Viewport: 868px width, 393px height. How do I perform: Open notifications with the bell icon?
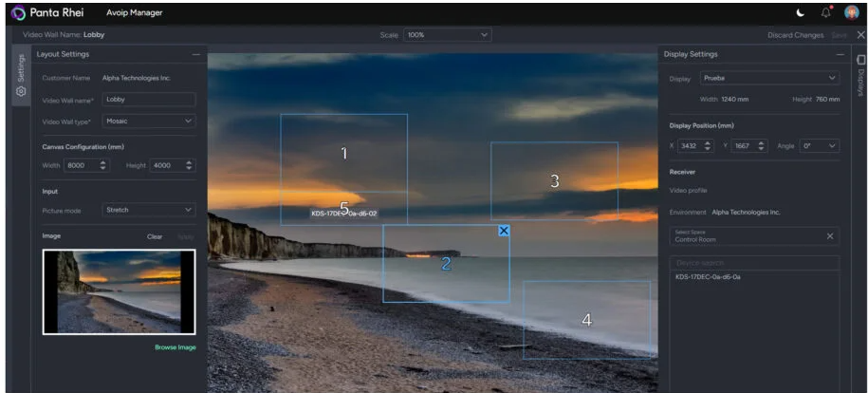pos(825,12)
